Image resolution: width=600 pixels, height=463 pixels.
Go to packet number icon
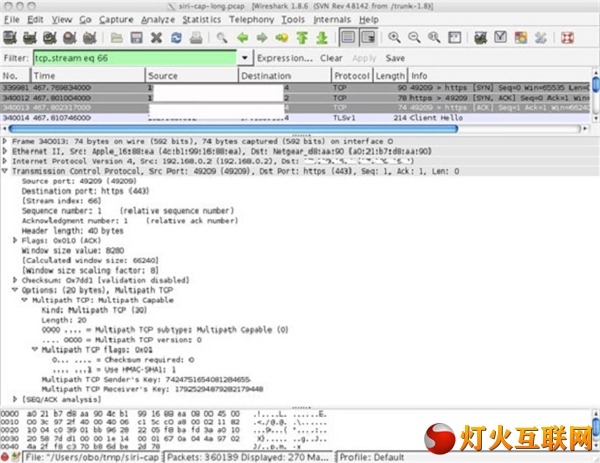tap(282, 37)
